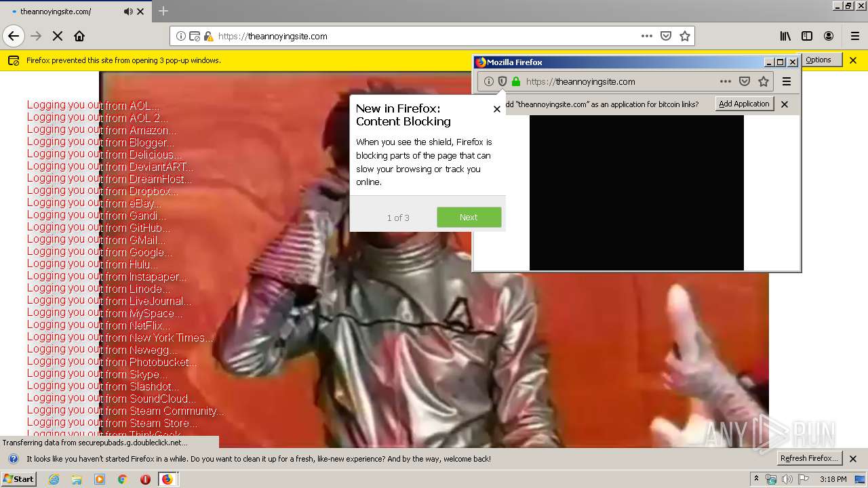Click 'Logging you out from Skype...' text

click(97, 374)
